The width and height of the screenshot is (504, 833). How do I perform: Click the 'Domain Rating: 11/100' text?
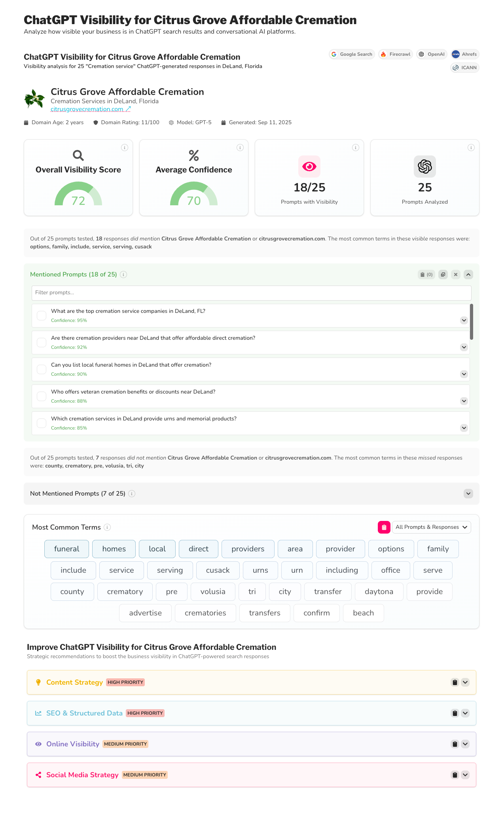(x=130, y=123)
